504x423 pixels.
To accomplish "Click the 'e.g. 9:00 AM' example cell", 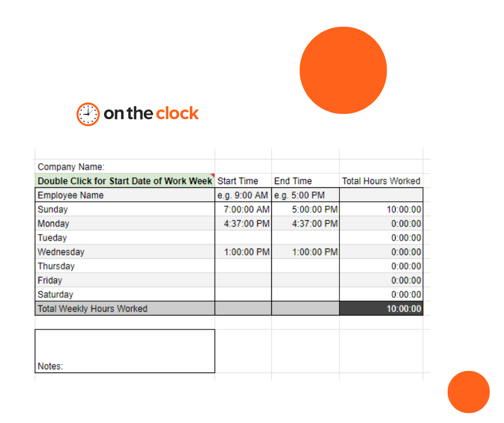I will (242, 195).
